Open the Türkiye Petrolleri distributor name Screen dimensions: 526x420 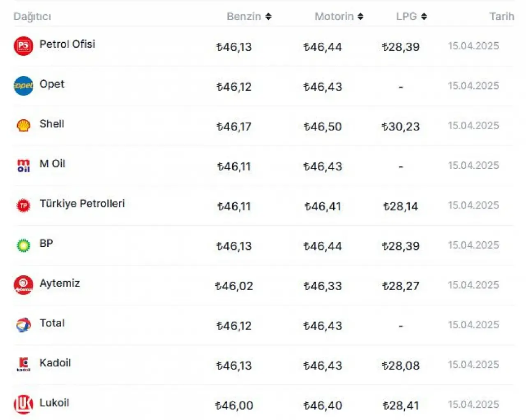click(x=82, y=203)
